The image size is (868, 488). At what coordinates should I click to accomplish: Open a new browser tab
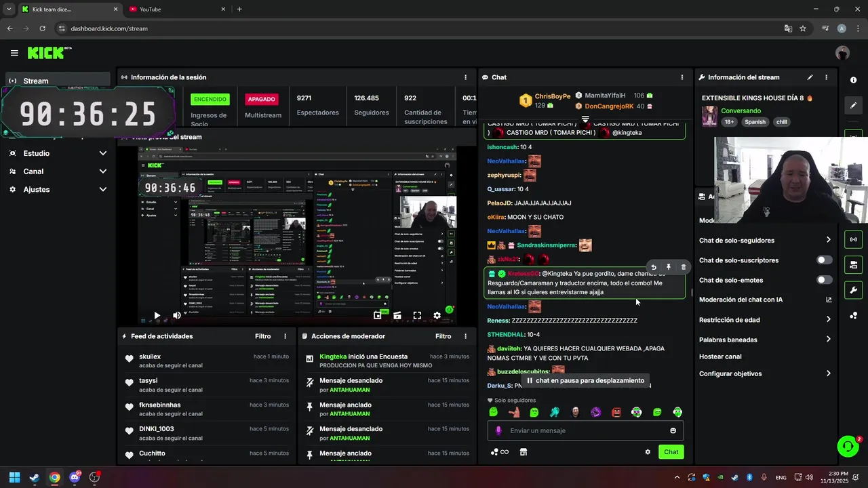(x=239, y=9)
